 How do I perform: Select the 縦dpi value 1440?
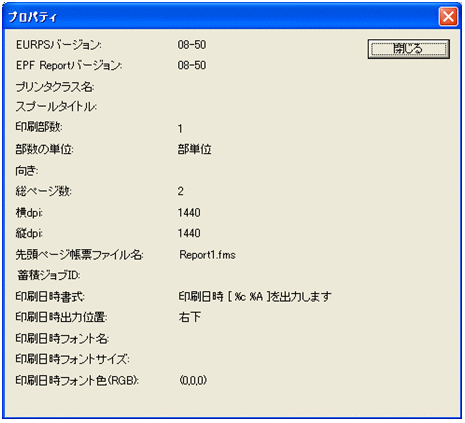[x=189, y=233]
